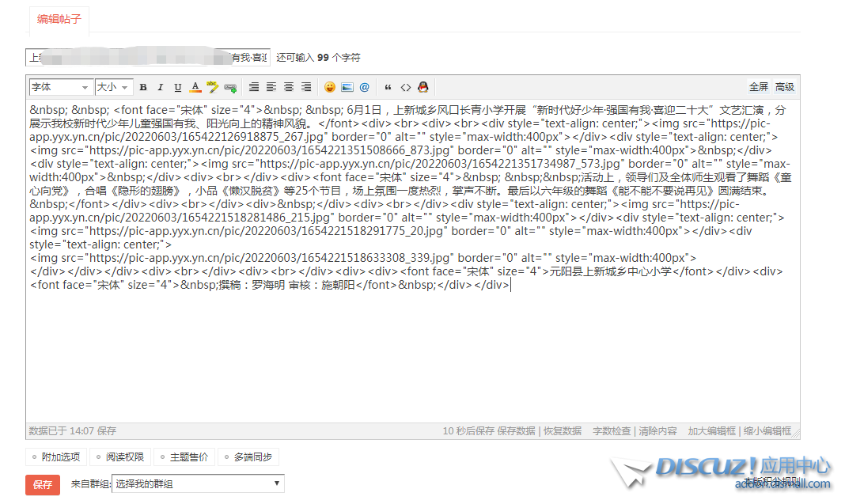Click the red 保存 button
The height and width of the screenshot is (504, 845).
[43, 484]
